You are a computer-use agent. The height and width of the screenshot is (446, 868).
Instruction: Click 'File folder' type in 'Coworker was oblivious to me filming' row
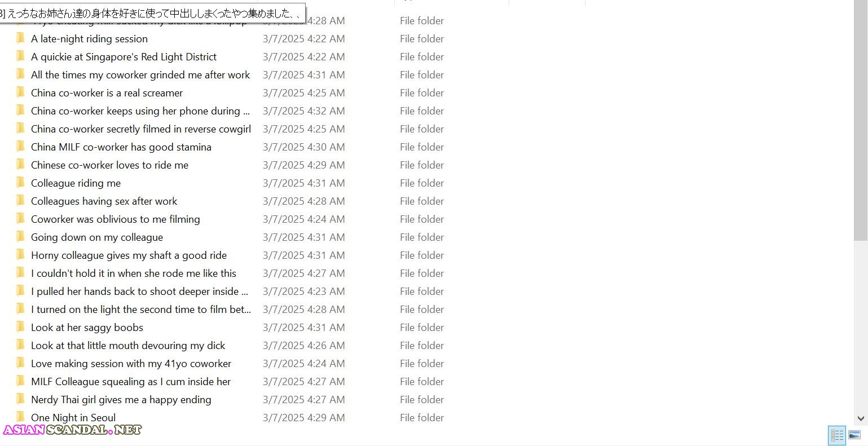422,219
